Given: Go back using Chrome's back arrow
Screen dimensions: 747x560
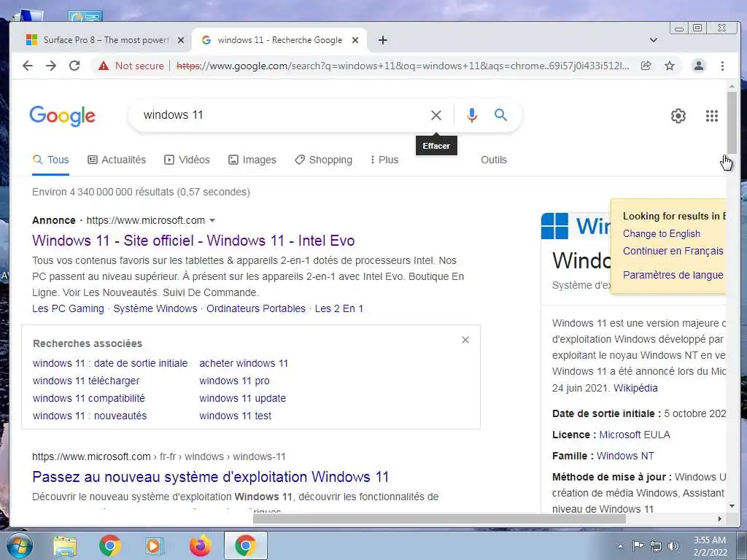Looking at the screenshot, I should (28, 66).
